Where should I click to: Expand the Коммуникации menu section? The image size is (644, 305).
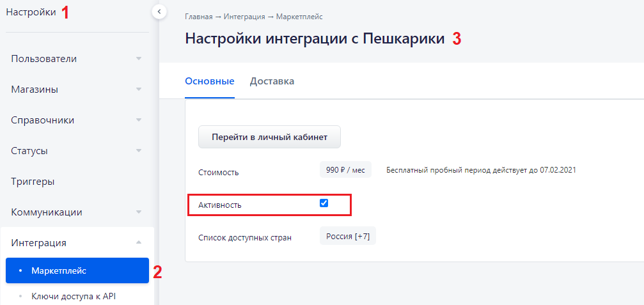click(77, 212)
